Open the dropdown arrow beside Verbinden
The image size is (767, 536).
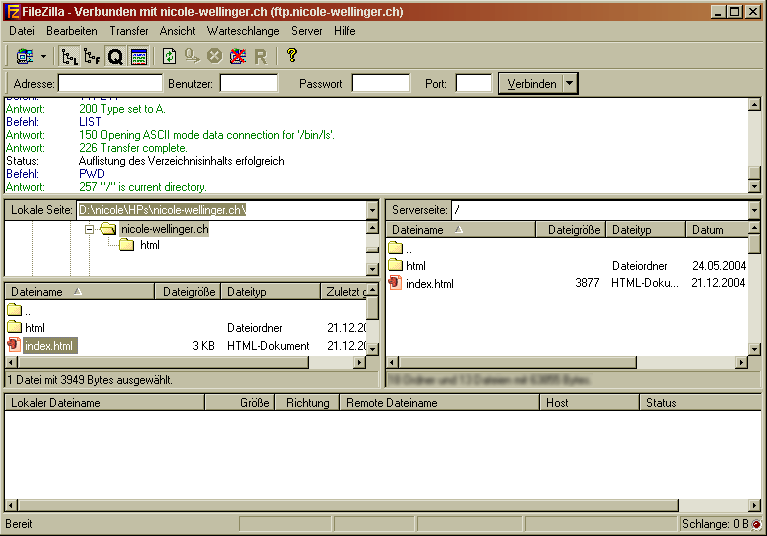coord(570,84)
